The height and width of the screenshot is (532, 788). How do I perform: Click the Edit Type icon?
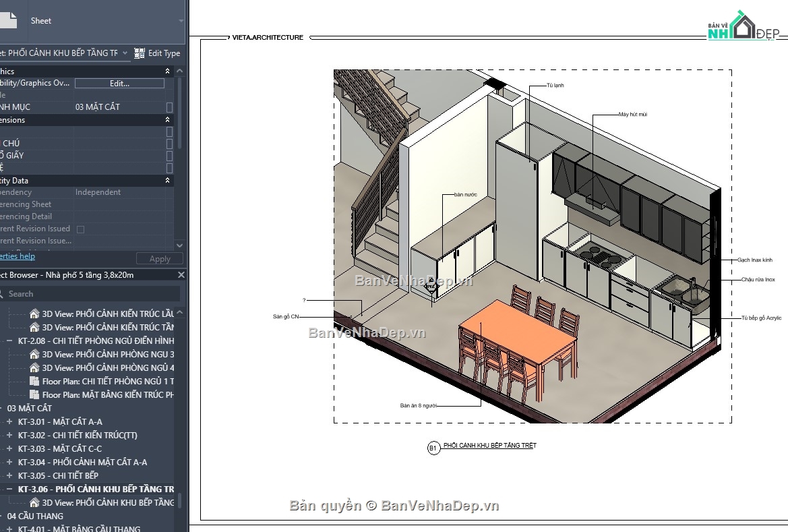(140, 53)
